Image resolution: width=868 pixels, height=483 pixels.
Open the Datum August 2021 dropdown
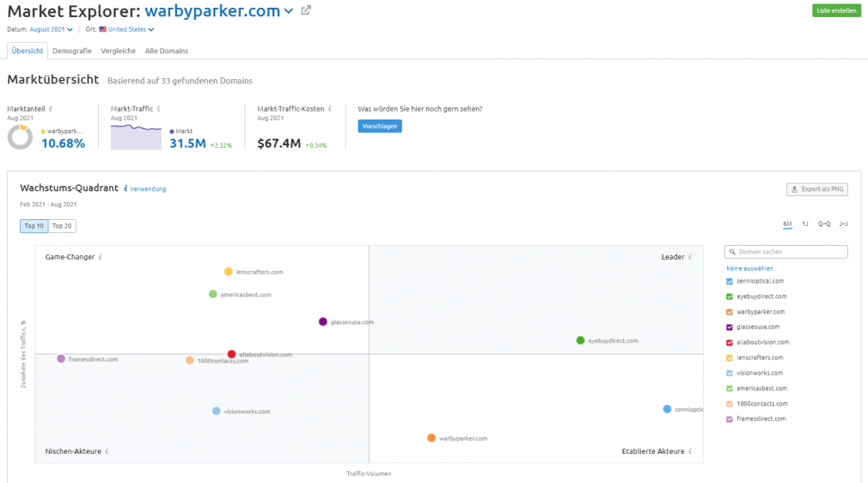51,29
